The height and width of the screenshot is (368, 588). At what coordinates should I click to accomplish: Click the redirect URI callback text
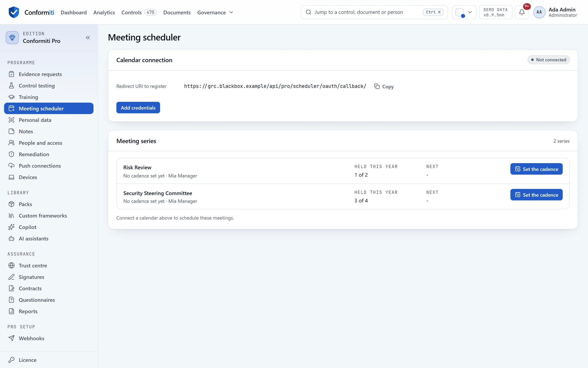pos(275,86)
